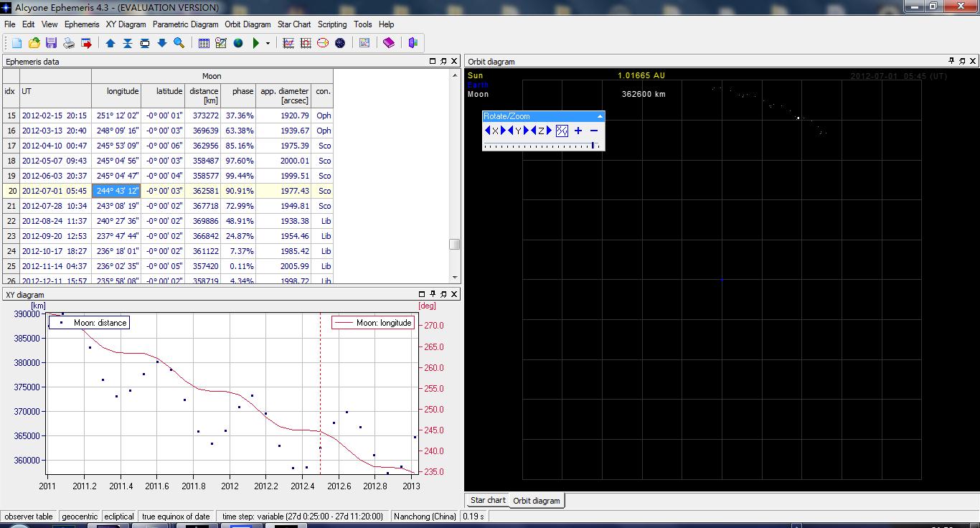Select row 21 date 2012-07-28 in table

click(54, 206)
